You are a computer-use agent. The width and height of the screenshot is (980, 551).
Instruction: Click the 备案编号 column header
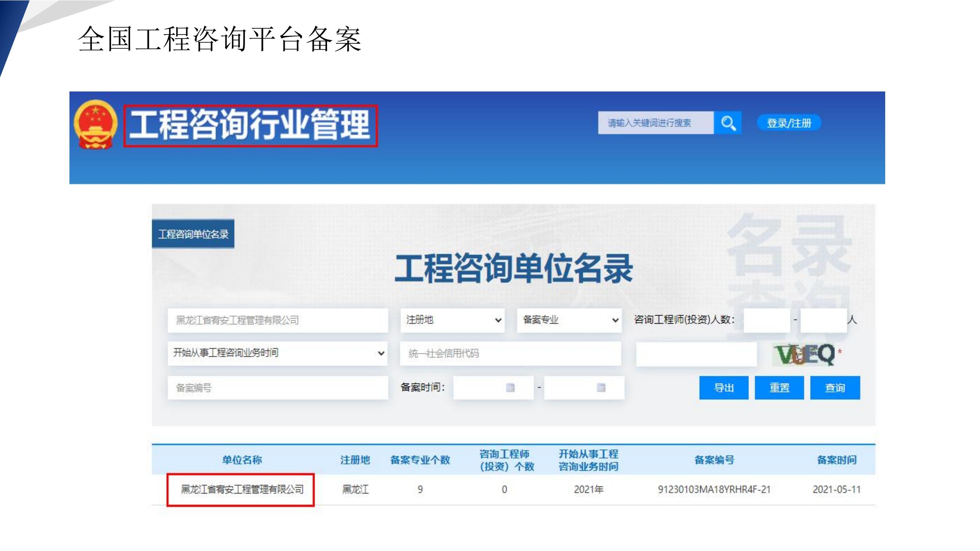(714, 460)
